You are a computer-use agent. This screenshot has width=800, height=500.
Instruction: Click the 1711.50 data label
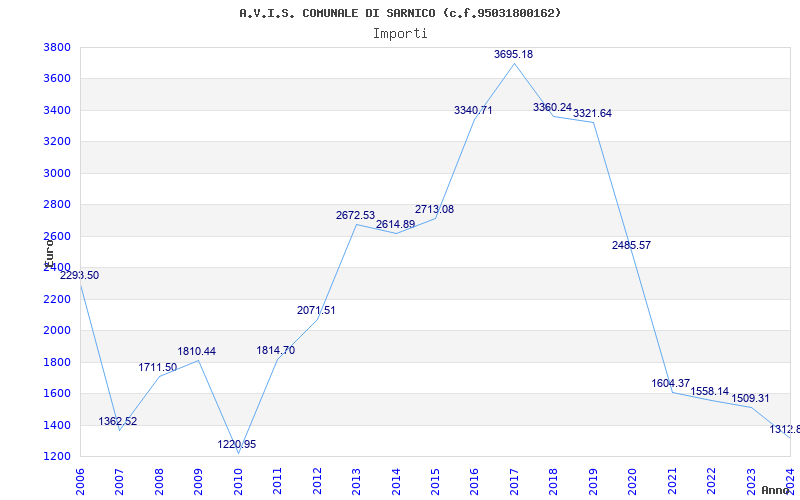pos(158,367)
